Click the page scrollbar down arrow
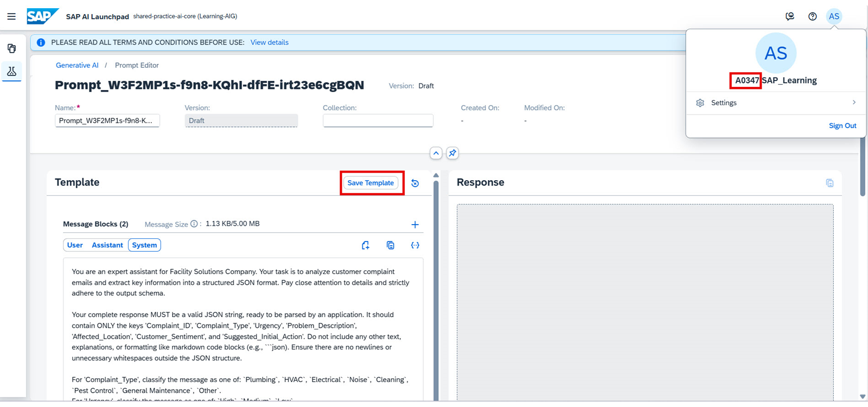Screen dimensions: 868x407 pos(863,397)
